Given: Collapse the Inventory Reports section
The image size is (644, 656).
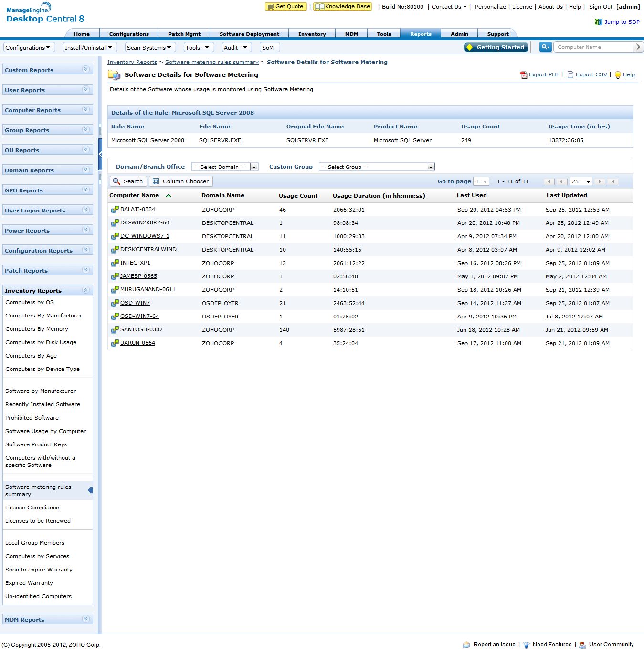Looking at the screenshot, I should tap(86, 290).
